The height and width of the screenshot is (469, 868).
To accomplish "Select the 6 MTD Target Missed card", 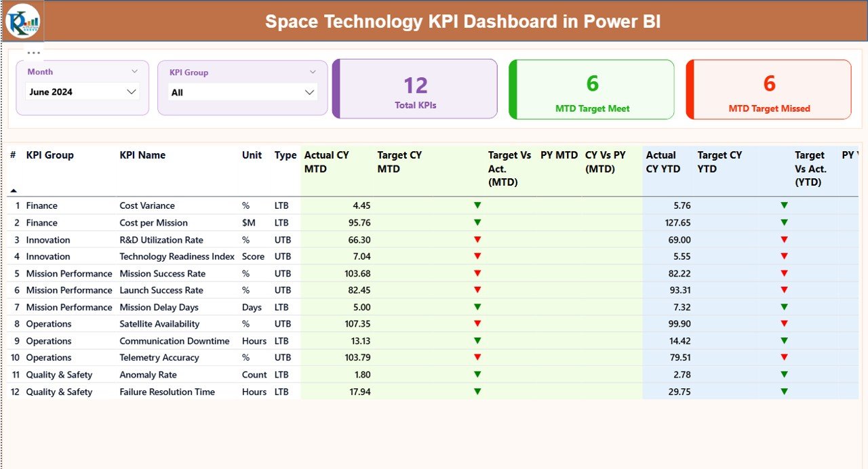I will point(768,89).
